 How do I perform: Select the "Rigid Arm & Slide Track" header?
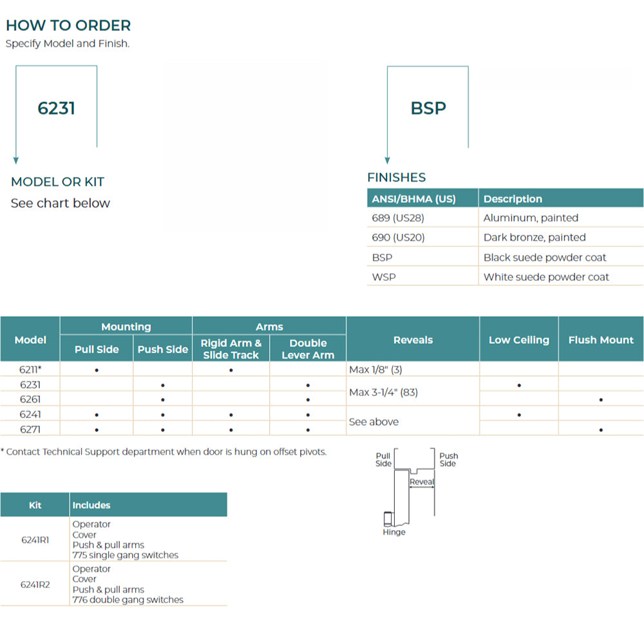click(x=231, y=349)
